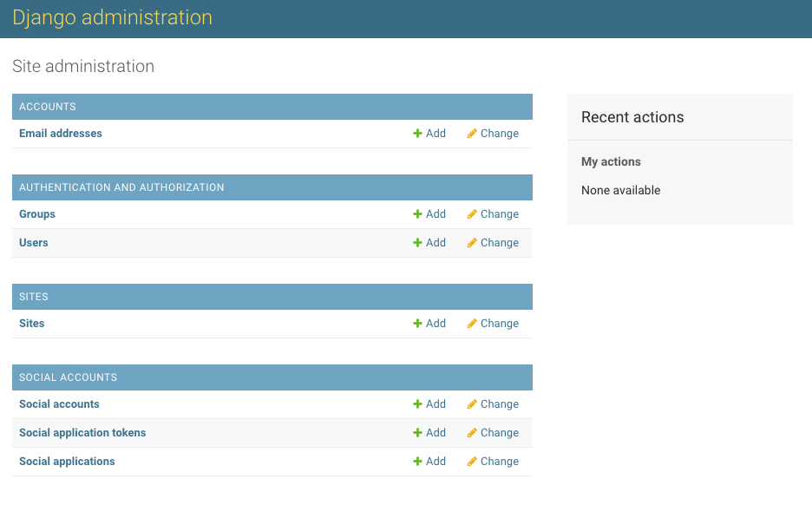Click the plus icon in Social accounts row

[417, 404]
